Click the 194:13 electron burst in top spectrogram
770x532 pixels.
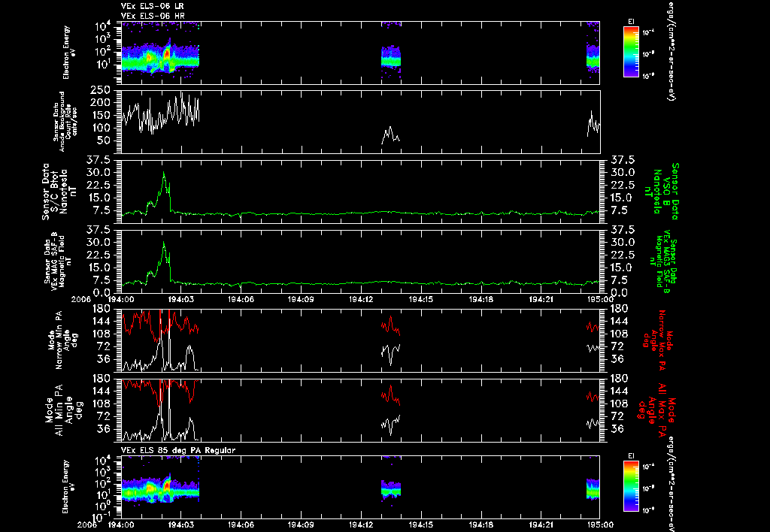pyautogui.click(x=391, y=56)
